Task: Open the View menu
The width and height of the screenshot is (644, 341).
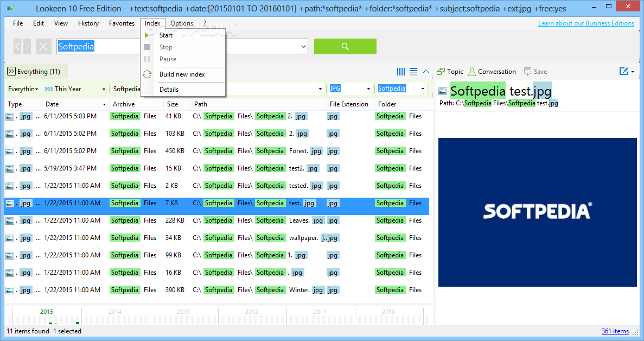Action: 61,23
